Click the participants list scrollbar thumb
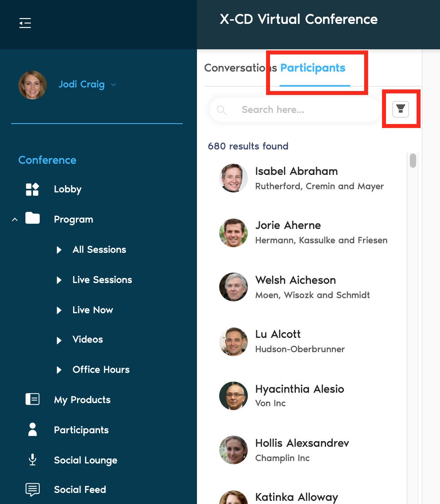 (413, 161)
